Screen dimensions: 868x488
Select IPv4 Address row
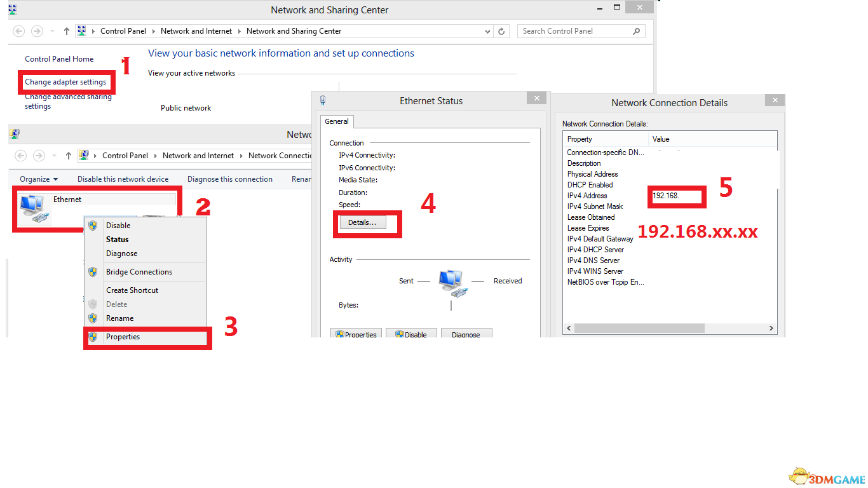[670, 196]
